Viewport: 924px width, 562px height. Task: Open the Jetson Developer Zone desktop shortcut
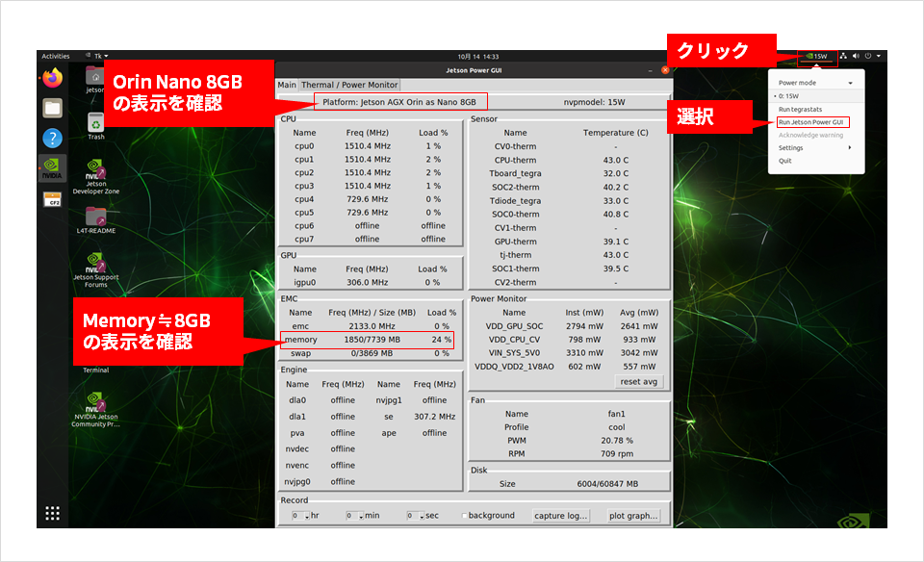[x=95, y=177]
